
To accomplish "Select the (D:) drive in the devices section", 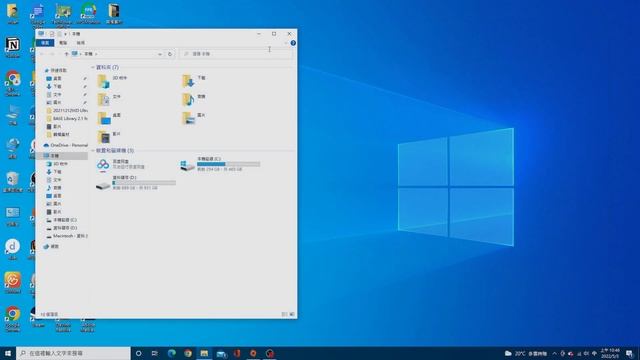I will (x=136, y=183).
